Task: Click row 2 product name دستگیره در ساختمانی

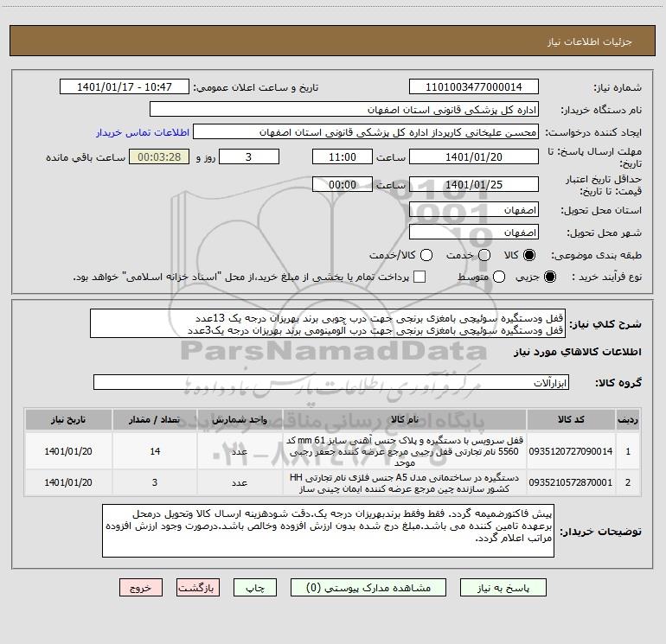Action: pos(405,482)
